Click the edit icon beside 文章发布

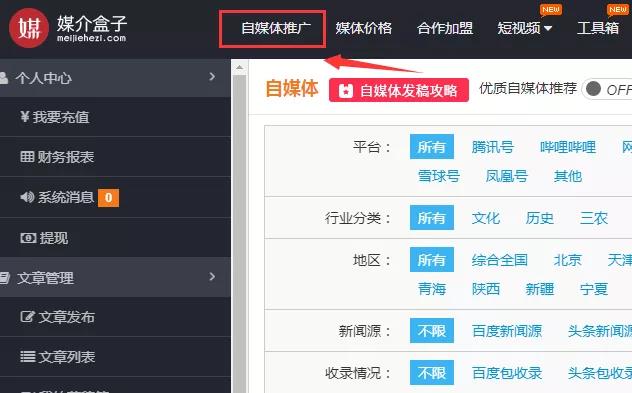pos(28,316)
